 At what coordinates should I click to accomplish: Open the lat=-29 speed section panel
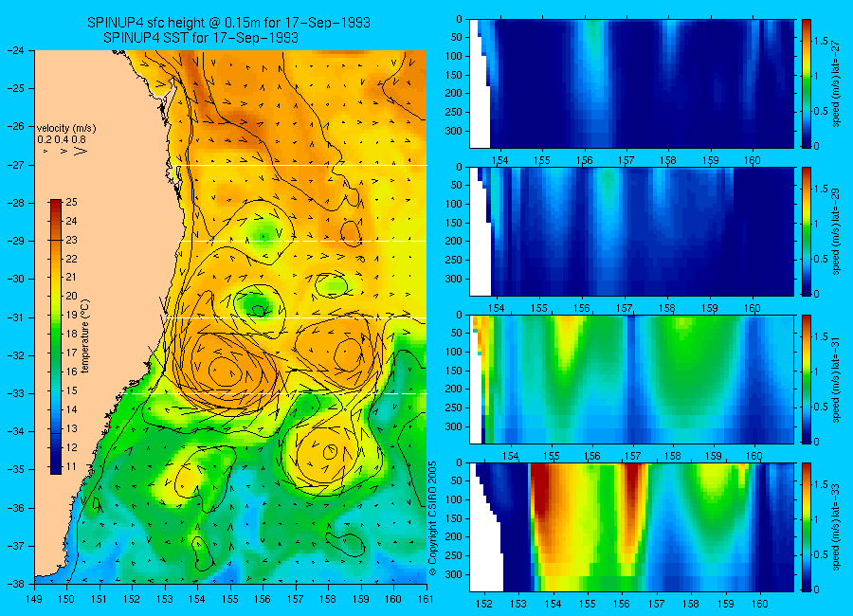[631, 231]
